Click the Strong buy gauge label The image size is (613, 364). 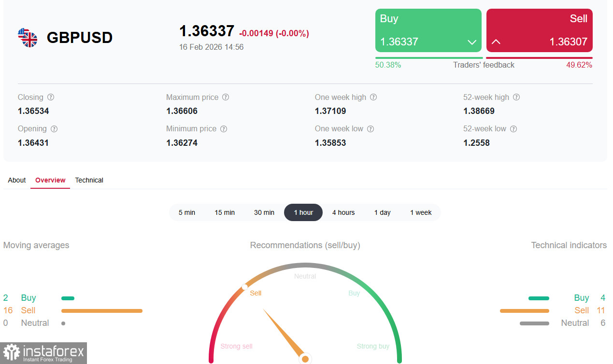373,346
